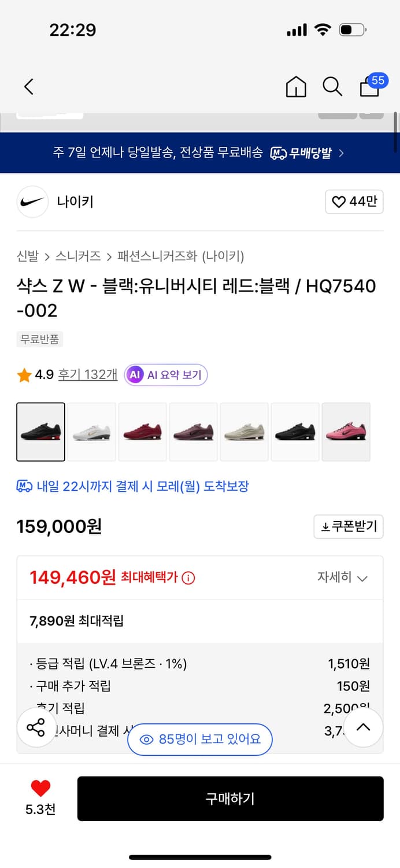The width and height of the screenshot is (400, 868).
Task: Toggle the heart to favorite Nike brand
Action: [x=354, y=201]
